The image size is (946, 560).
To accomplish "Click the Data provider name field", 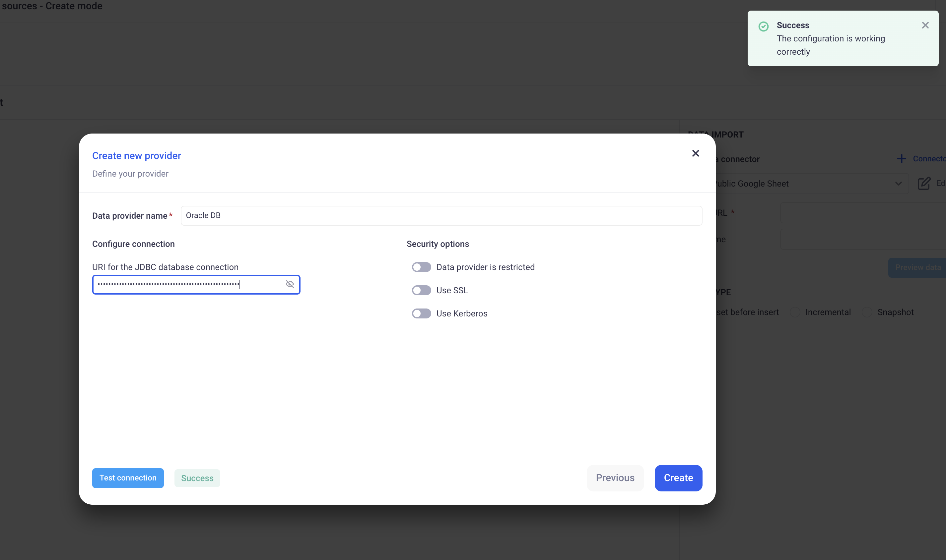I will click(x=441, y=215).
